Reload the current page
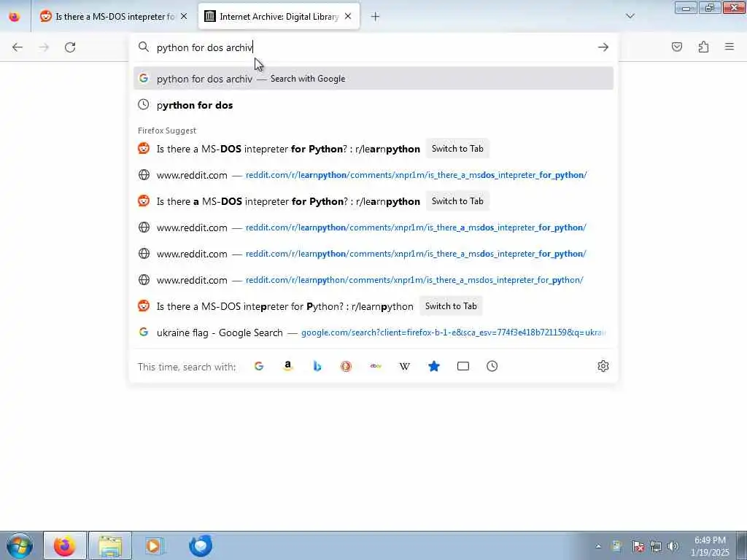Viewport: 747px width, 560px height. (x=70, y=47)
